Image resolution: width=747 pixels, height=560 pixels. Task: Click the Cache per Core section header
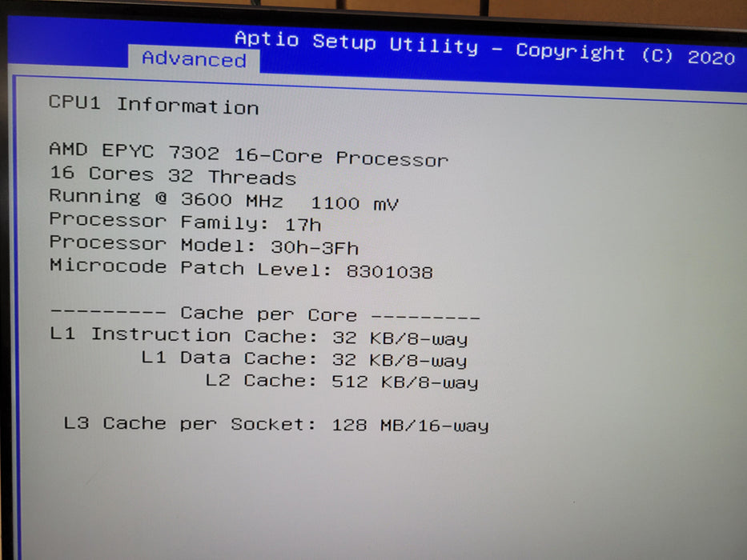265,314
